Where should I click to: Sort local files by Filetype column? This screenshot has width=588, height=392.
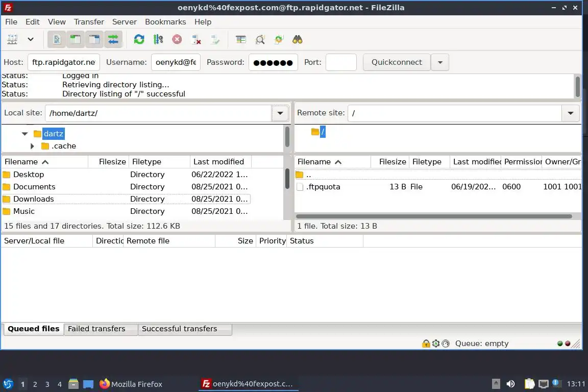(x=159, y=162)
